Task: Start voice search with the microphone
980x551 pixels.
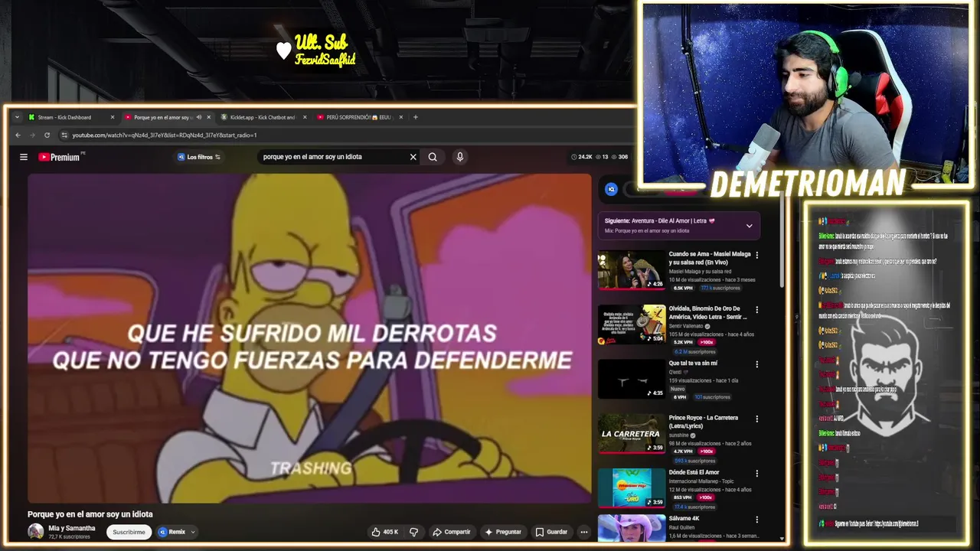Action: pos(459,157)
